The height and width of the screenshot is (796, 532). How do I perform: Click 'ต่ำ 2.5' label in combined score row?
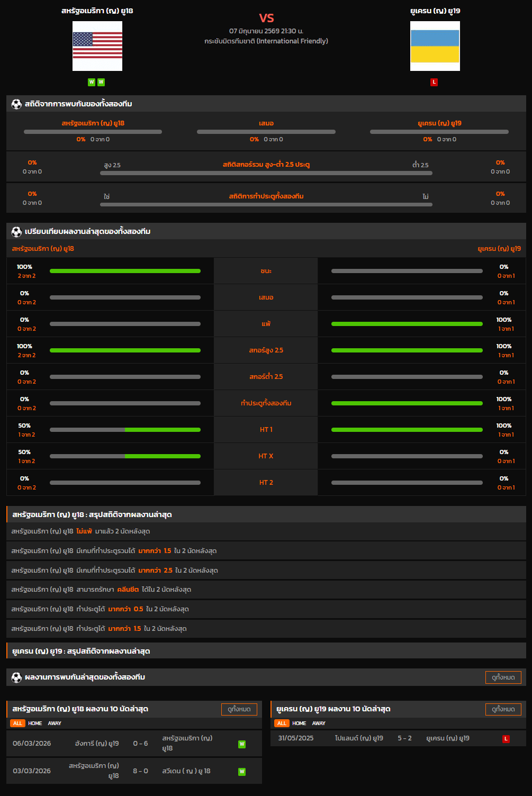(420, 165)
